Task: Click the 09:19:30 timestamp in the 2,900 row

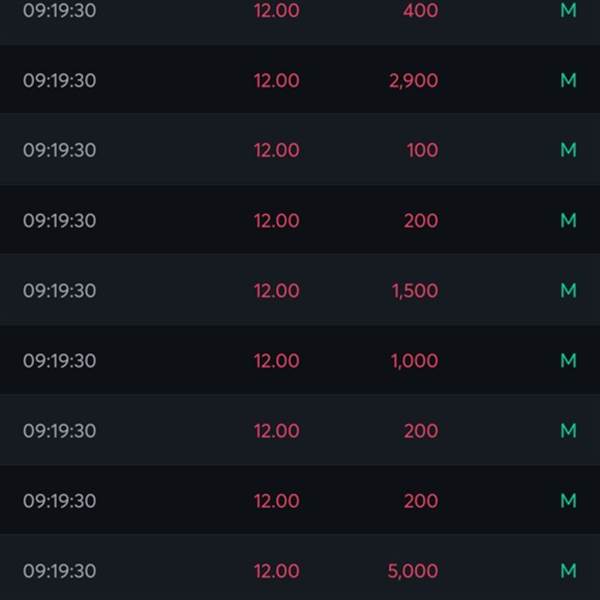Action: pyautogui.click(x=59, y=80)
